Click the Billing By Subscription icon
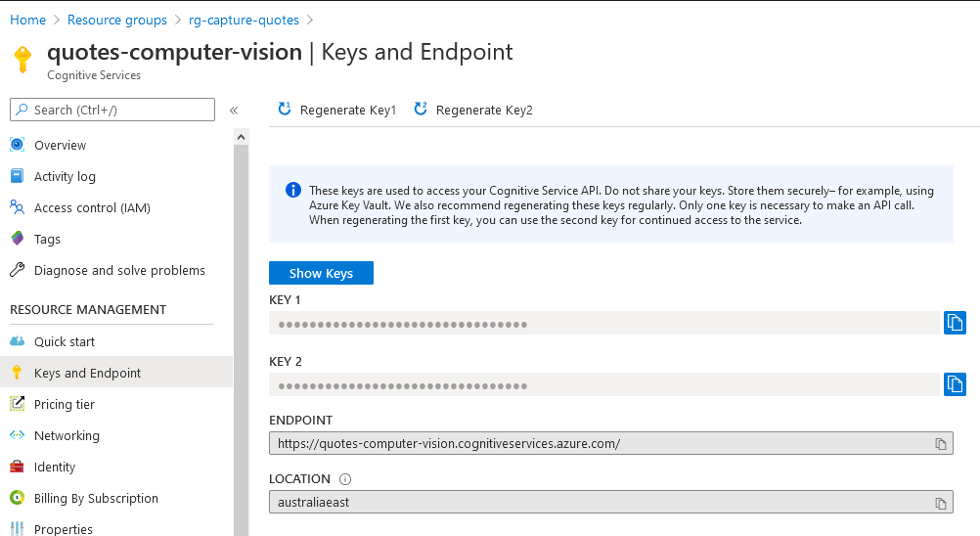This screenshot has width=980, height=536. pos(18,498)
